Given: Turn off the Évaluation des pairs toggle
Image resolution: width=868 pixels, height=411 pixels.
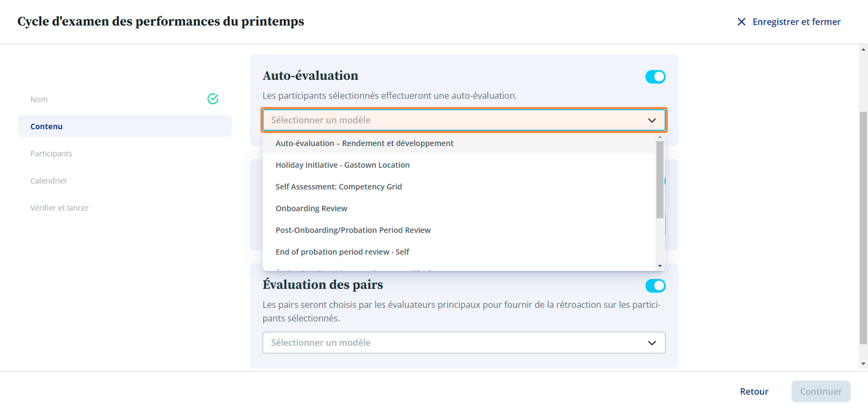Looking at the screenshot, I should pos(655,286).
